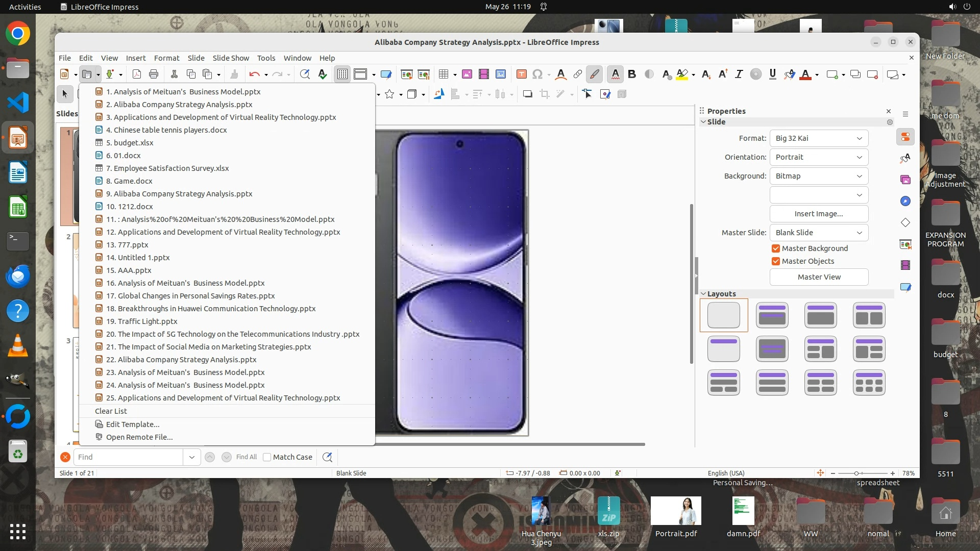Uncheck the Master Background checkbox

(x=776, y=248)
